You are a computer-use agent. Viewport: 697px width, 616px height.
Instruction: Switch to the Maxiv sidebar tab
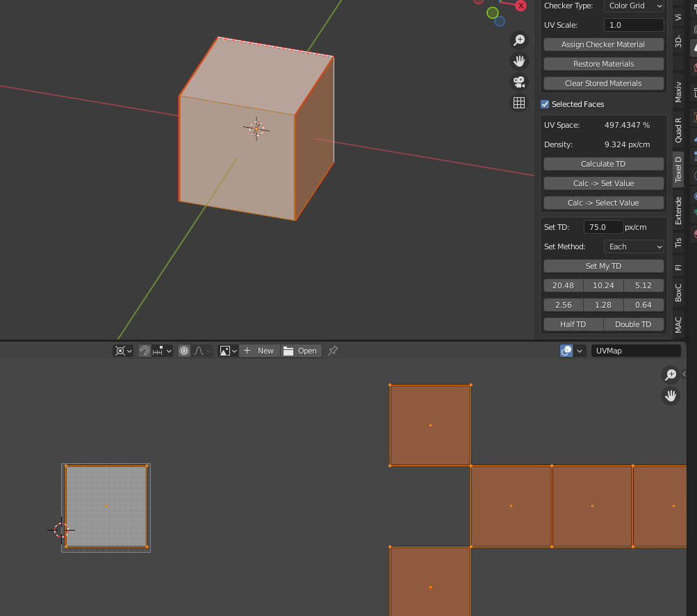pos(678,92)
